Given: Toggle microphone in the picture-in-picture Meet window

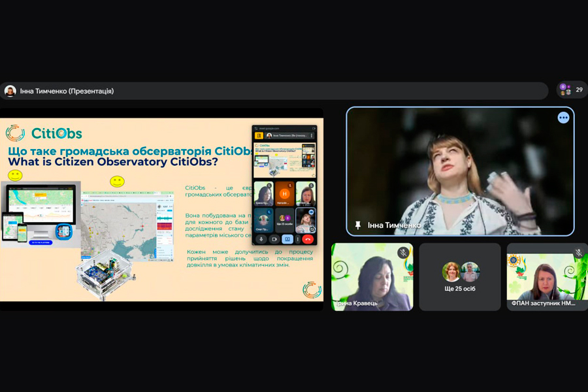Looking at the screenshot, I should click(x=261, y=239).
